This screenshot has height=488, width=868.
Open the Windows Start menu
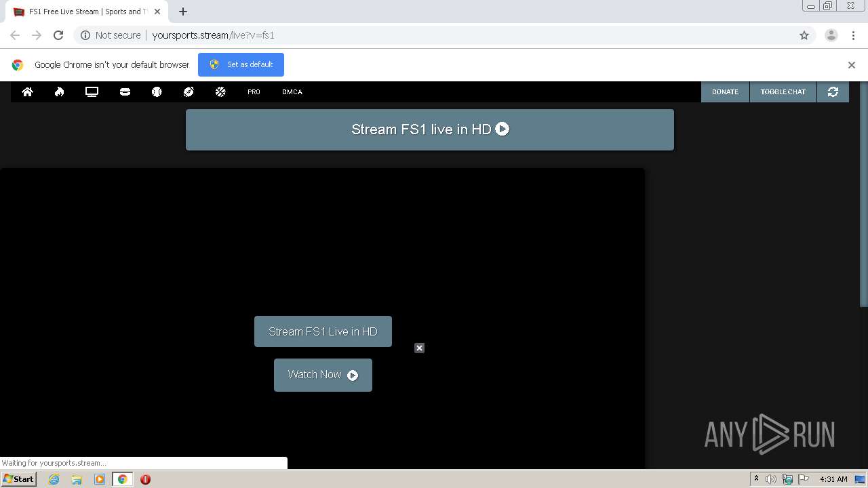[18, 479]
